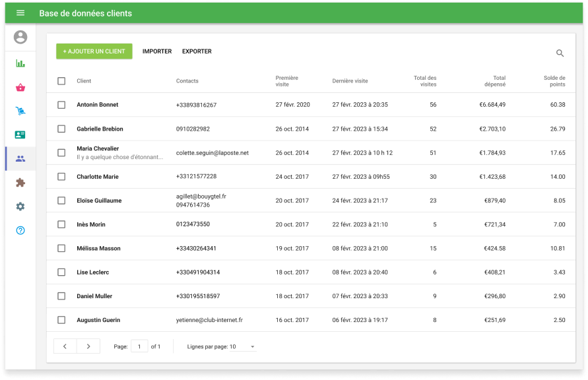Open the bar chart statistics icon
588x380 pixels.
20,64
